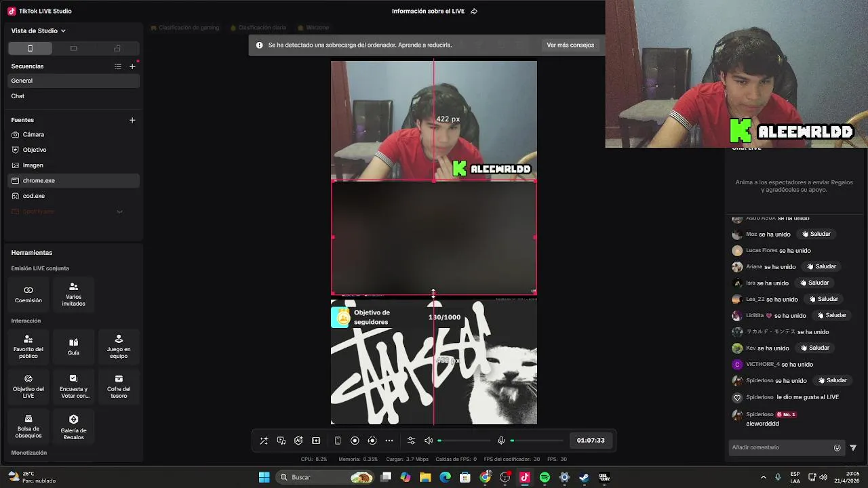868x488 pixels.
Task: Add a new source in Fuentes
Action: [132, 120]
